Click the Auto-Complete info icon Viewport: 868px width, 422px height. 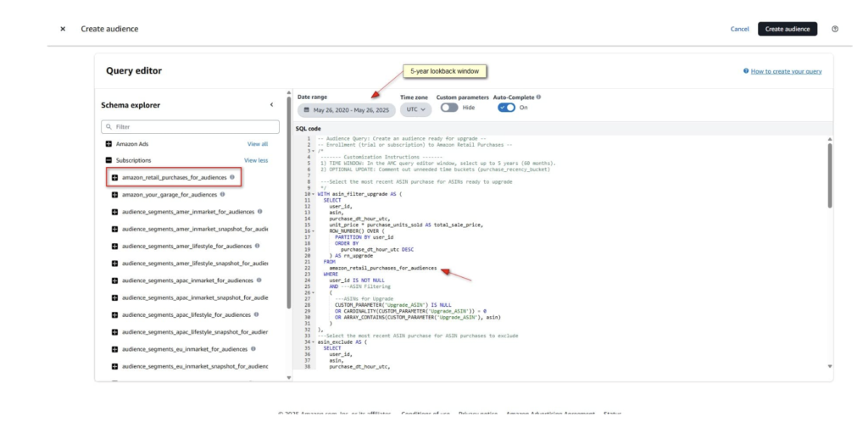pos(538,97)
